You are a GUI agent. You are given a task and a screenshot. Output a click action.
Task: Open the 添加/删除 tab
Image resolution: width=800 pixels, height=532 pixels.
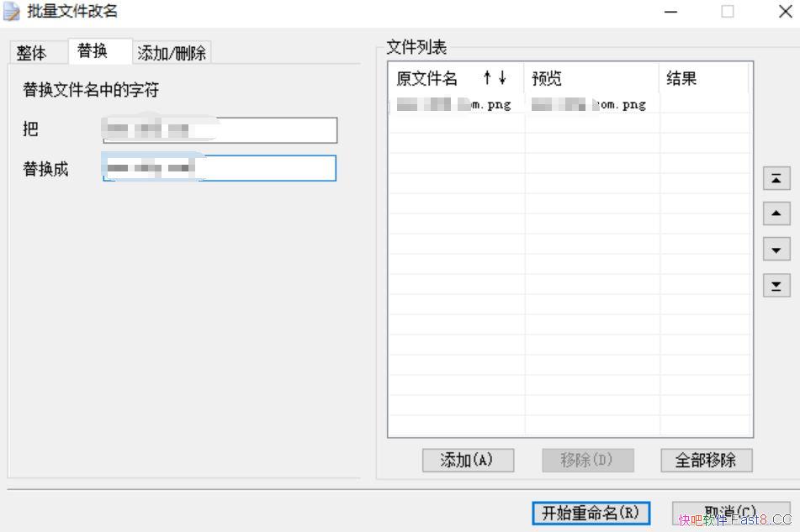click(x=172, y=53)
